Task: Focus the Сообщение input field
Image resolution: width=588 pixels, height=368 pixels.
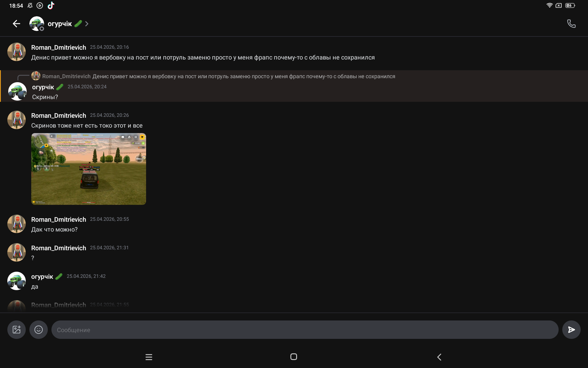Action: (x=305, y=330)
